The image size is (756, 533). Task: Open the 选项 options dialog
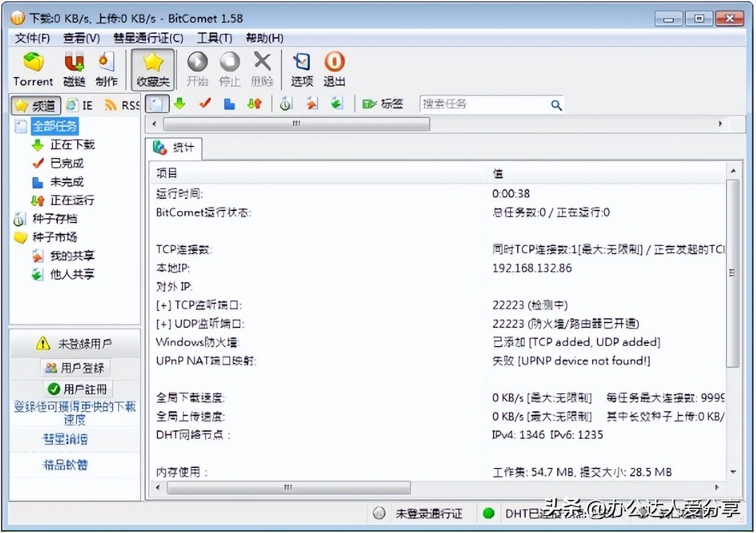click(x=302, y=69)
